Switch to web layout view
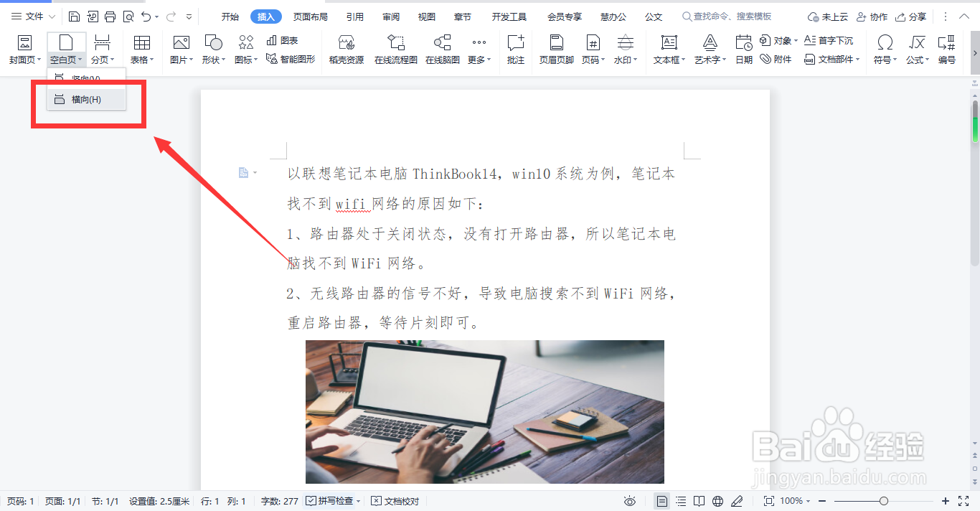The width and height of the screenshot is (980, 511). click(x=718, y=501)
